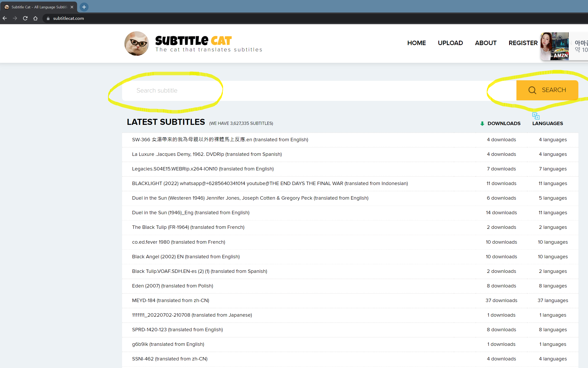
Task: Click the site padlock icon
Action: (x=48, y=18)
